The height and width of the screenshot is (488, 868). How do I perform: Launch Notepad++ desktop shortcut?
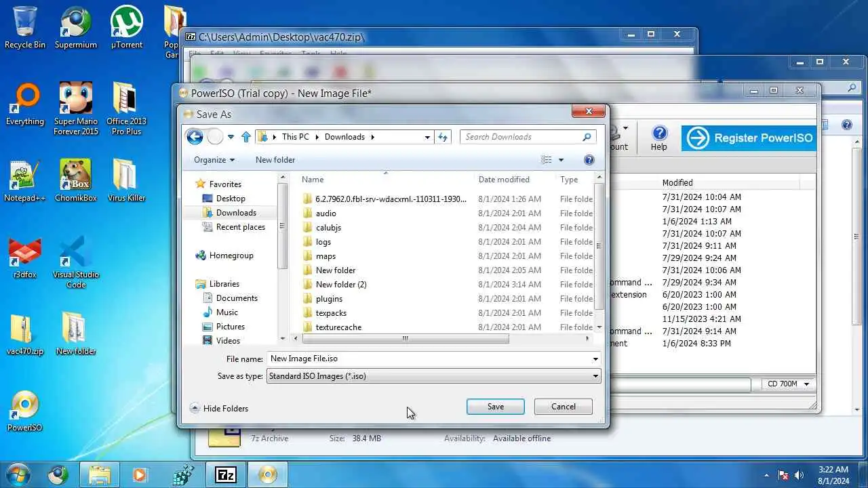coord(25,182)
